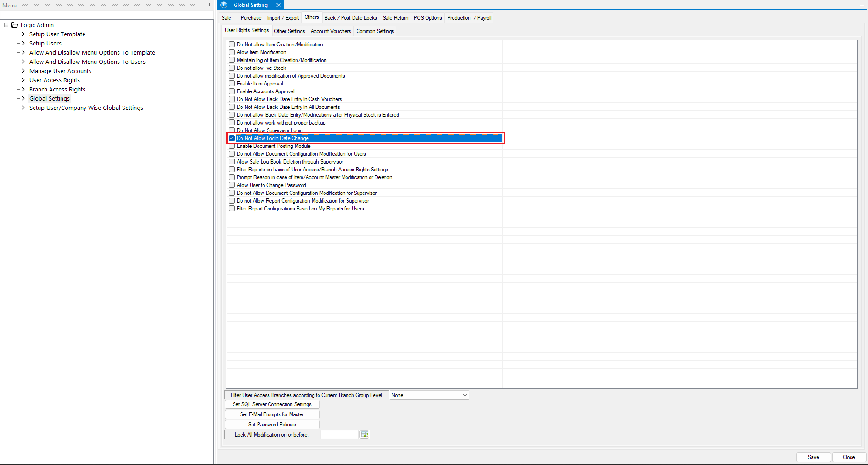Click the Lock All Modification date field
The image size is (868, 465).
pos(339,435)
